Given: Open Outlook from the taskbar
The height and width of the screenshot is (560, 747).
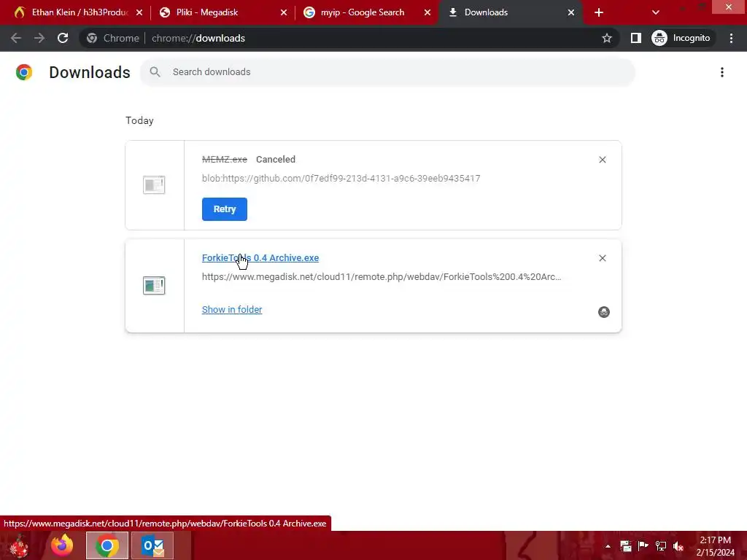Looking at the screenshot, I should (x=152, y=545).
